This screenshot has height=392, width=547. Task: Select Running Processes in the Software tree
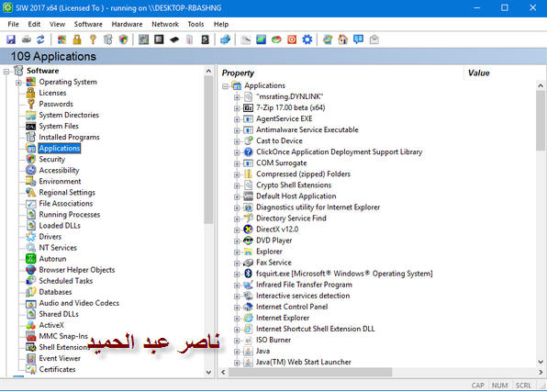(70, 215)
